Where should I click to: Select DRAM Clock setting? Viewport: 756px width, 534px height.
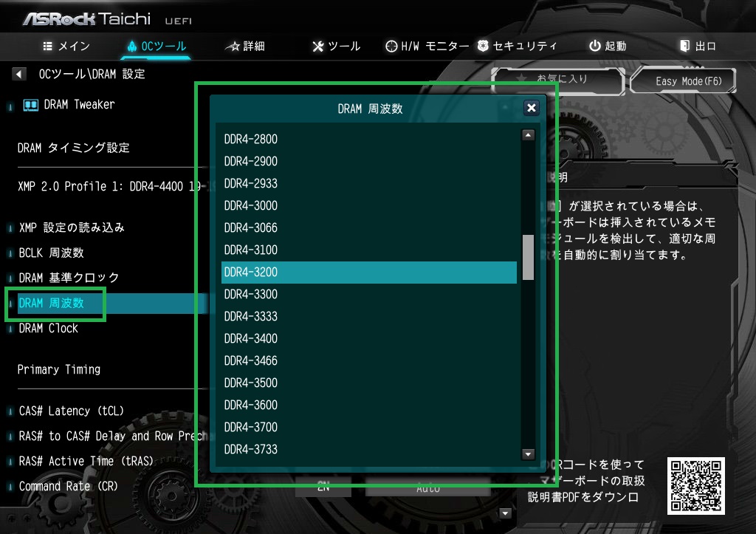[48, 329]
